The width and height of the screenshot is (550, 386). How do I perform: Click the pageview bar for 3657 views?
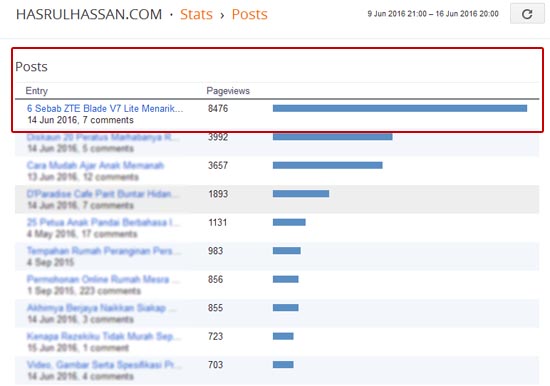click(328, 165)
